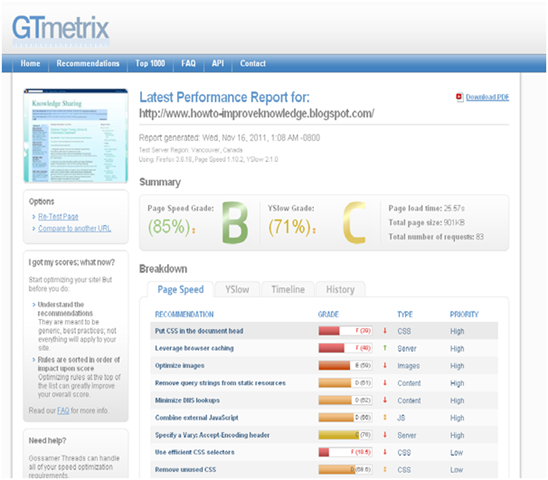Click the arrow icon in Remove unused CSS row

tap(385, 470)
